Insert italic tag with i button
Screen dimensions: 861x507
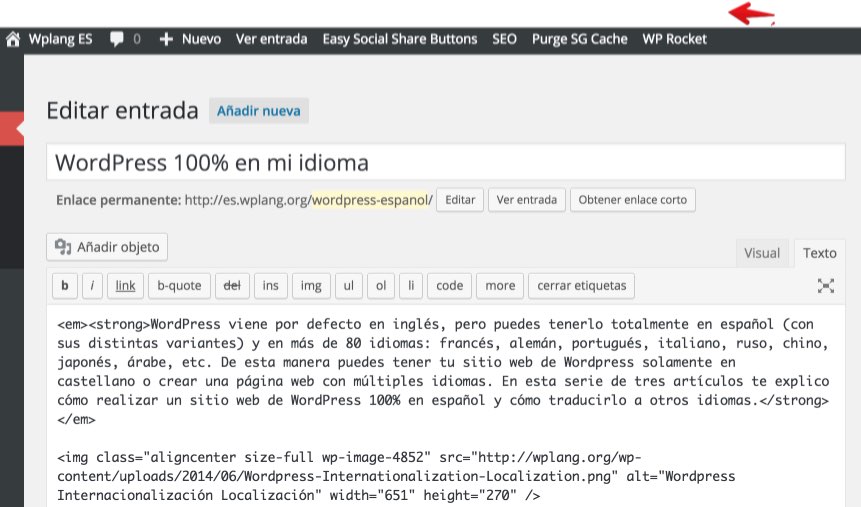coord(92,286)
